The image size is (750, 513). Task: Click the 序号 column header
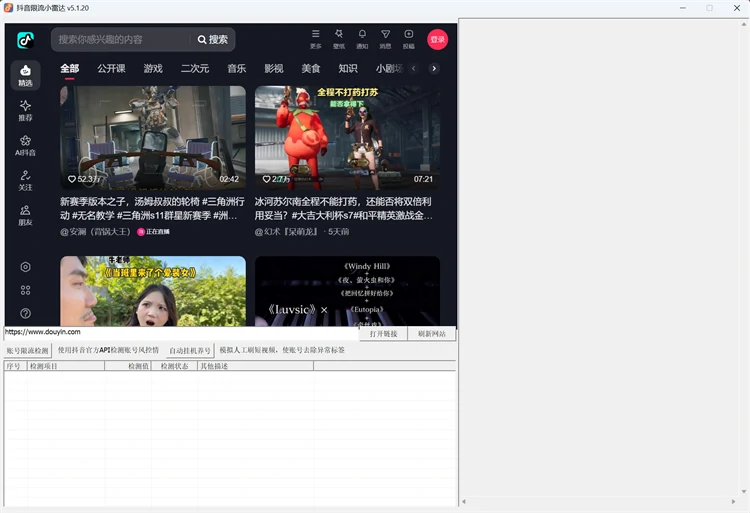pyautogui.click(x=16, y=366)
